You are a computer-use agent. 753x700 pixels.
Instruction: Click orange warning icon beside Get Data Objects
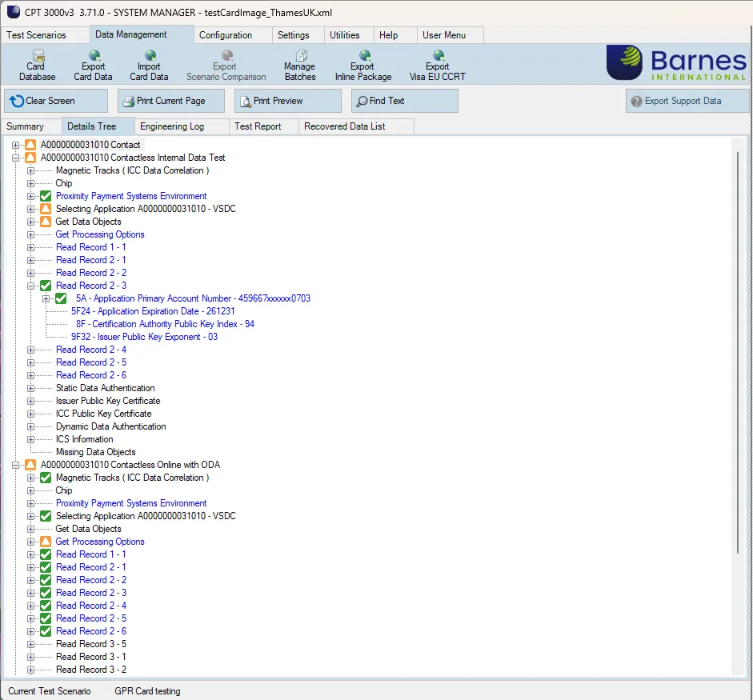46,222
